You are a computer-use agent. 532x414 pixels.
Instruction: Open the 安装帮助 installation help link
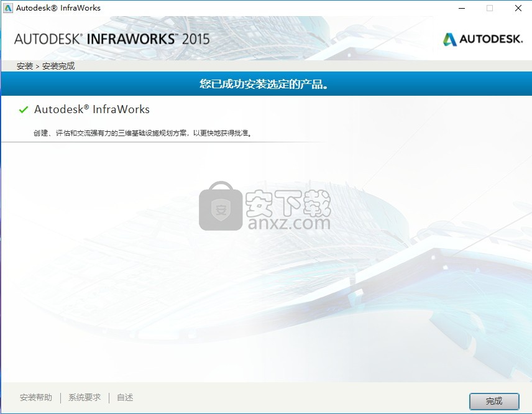point(36,397)
